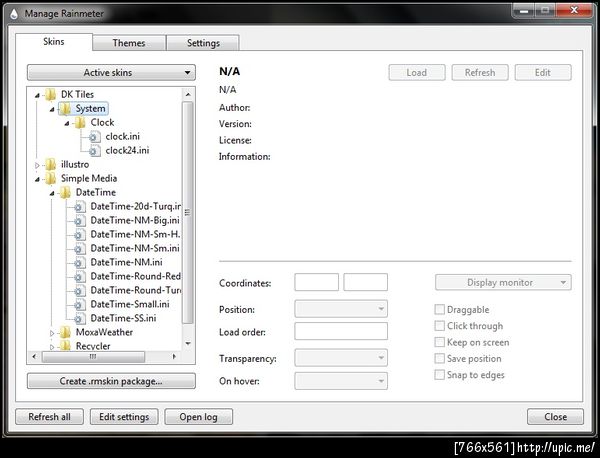Click the DateTime-NM-Big.ini file icon
Image resolution: width=600 pixels, height=458 pixels.
(80, 221)
